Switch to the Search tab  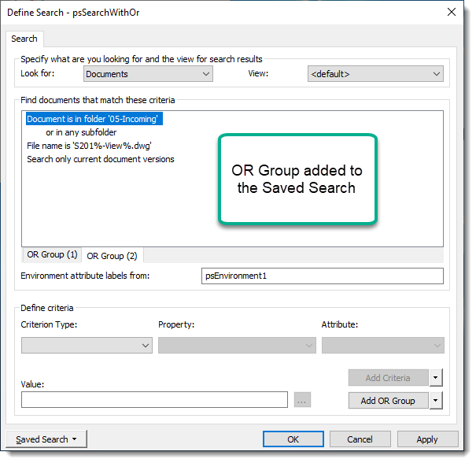tap(24, 39)
